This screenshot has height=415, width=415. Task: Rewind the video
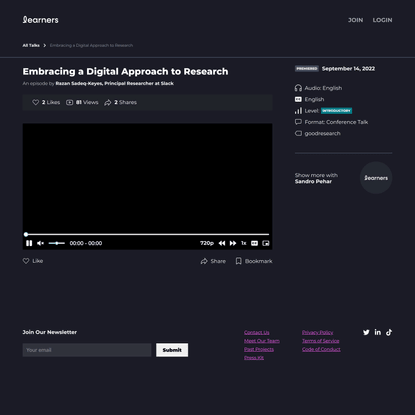point(222,243)
